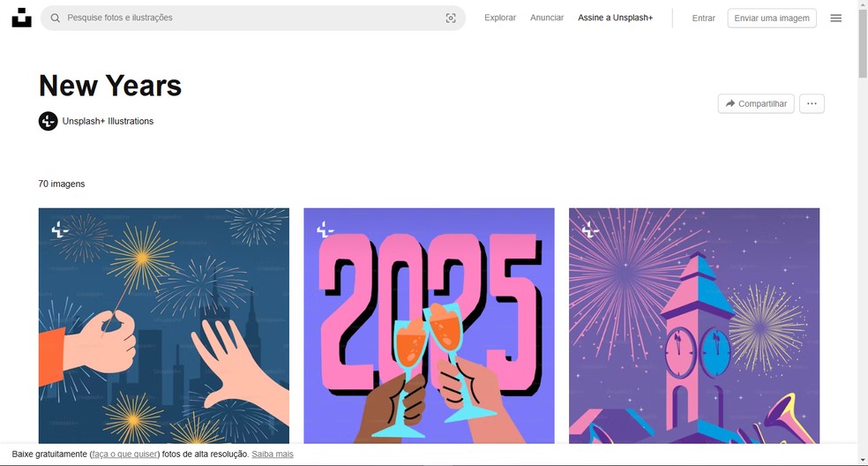The height and width of the screenshot is (466, 868).
Task: Click the magnifier search icon
Action: 56,18
